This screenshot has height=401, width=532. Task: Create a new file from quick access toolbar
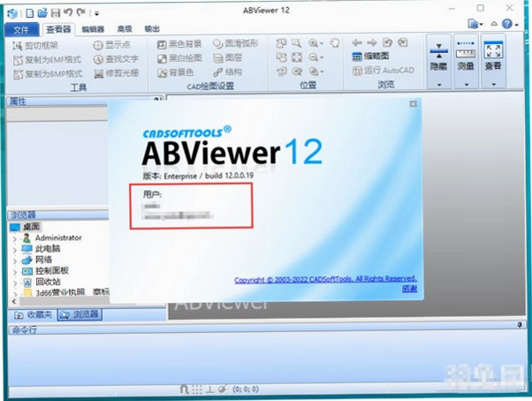[30, 13]
